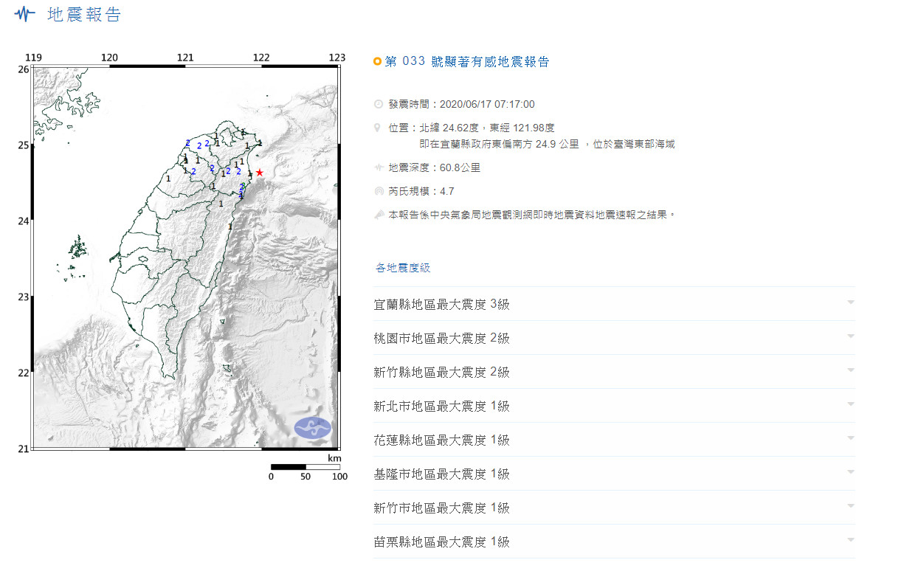
Task: Click the pushpin icon before the report note
Action: point(379,215)
